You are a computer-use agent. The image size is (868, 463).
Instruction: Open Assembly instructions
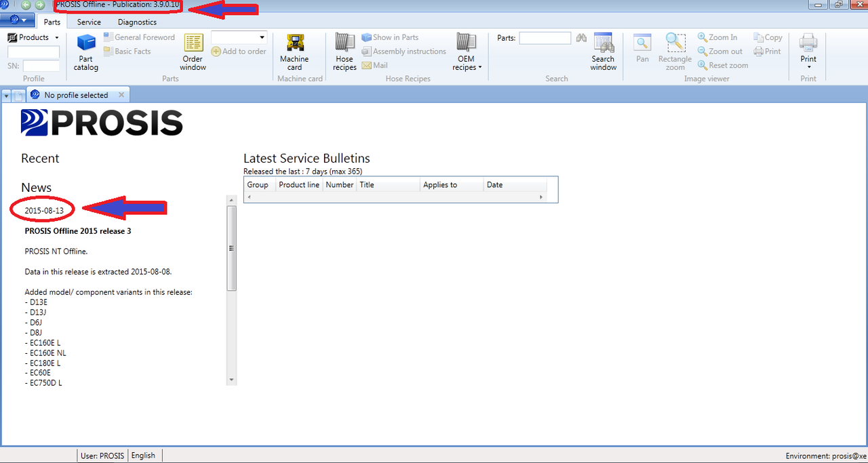pos(403,52)
